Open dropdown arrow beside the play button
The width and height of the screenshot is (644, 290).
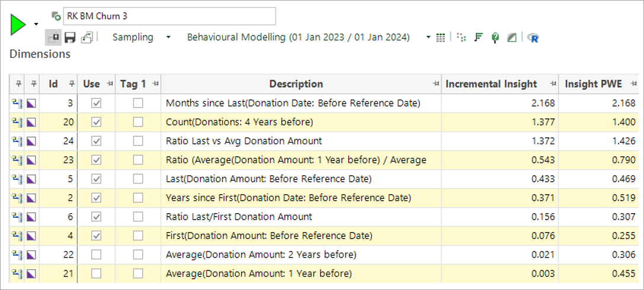(x=36, y=24)
